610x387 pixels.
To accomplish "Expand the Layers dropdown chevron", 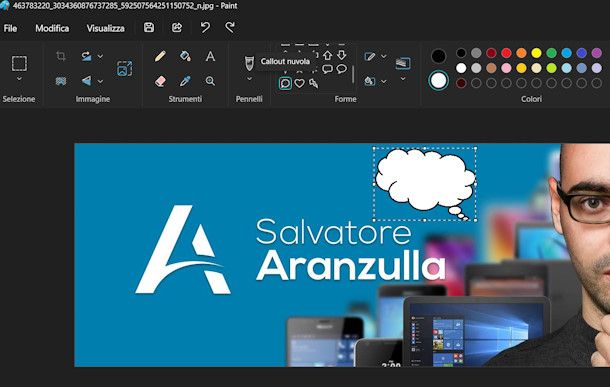I will pyautogui.click(x=403, y=79).
